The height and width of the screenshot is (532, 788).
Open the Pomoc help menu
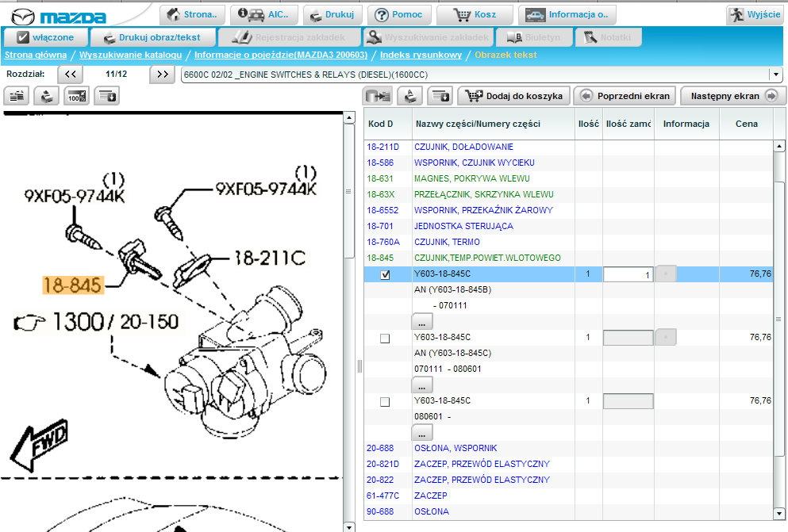coord(400,14)
